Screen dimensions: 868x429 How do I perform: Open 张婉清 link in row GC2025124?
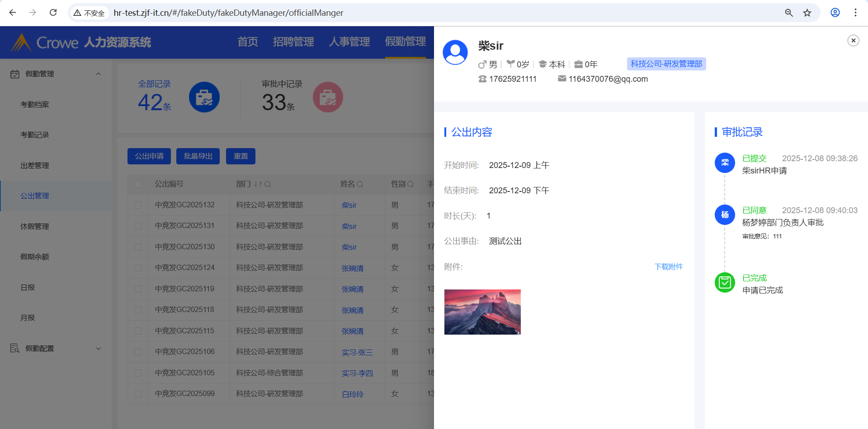point(353,268)
